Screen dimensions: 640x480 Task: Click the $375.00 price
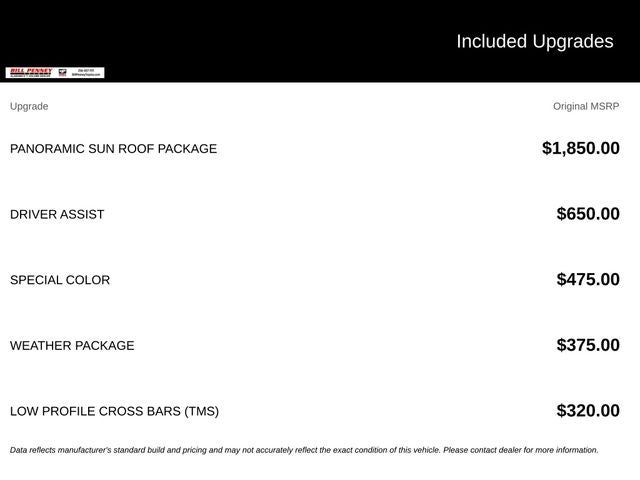588,345
